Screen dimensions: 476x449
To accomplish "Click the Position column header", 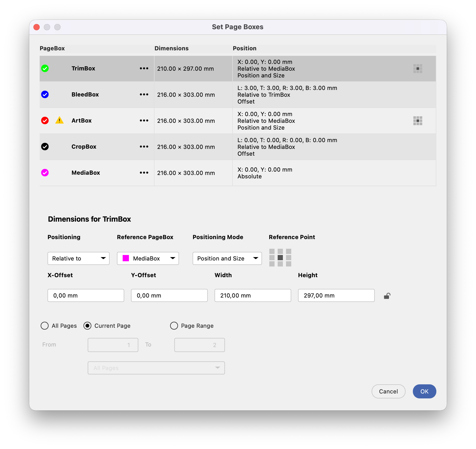I will point(245,48).
